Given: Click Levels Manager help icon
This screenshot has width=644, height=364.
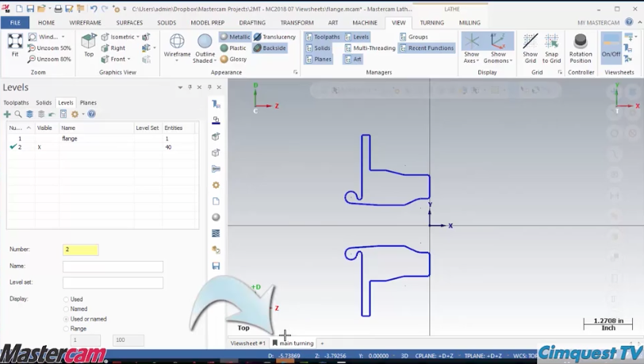Looking at the screenshot, I should pos(91,114).
